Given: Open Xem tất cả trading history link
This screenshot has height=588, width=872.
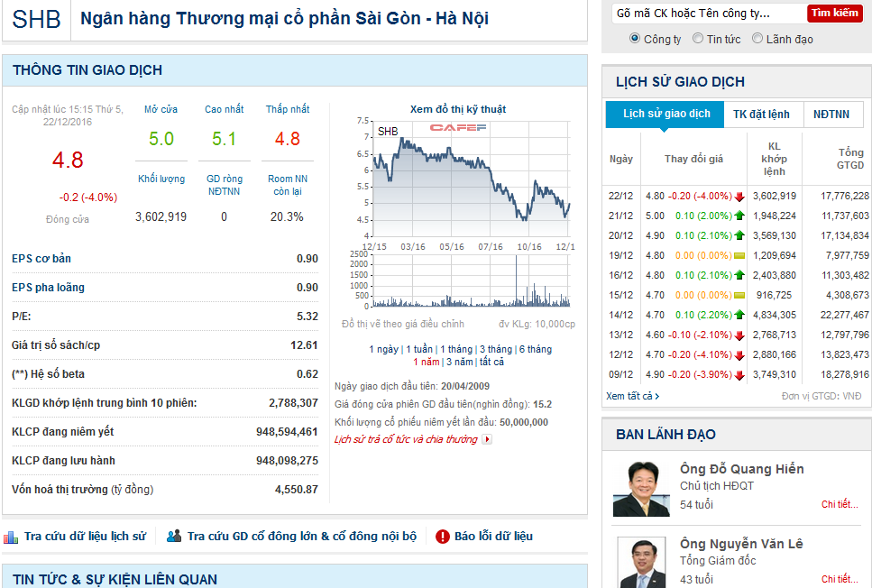Looking at the screenshot, I should pyautogui.click(x=629, y=396).
